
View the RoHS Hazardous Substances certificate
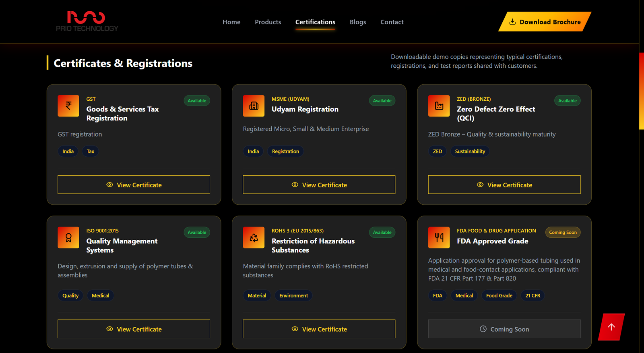[x=319, y=329]
